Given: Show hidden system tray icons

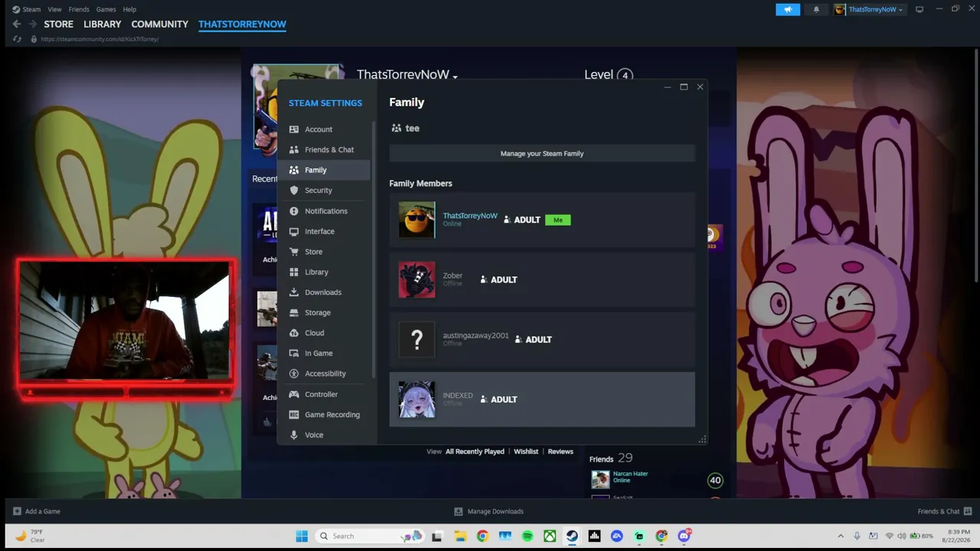Looking at the screenshot, I should click(841, 536).
